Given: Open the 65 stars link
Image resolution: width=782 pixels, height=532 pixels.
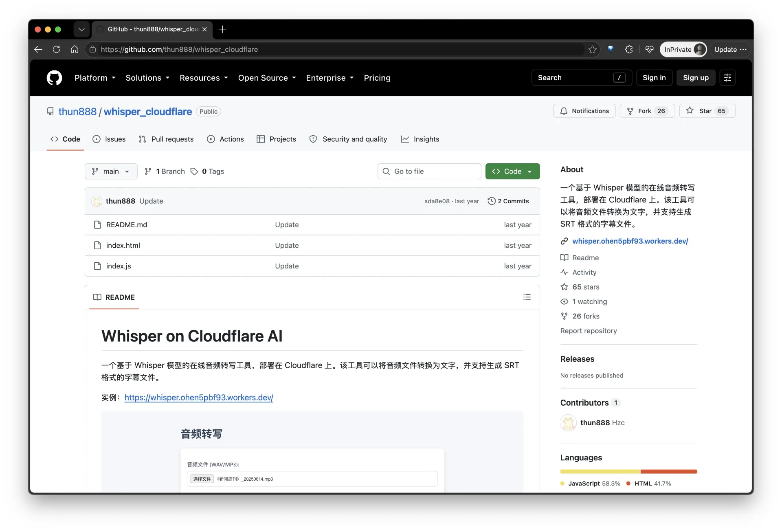Looking at the screenshot, I should point(580,287).
